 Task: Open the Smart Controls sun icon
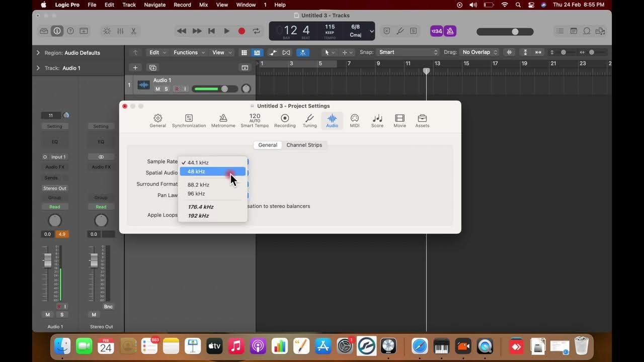pos(107,31)
